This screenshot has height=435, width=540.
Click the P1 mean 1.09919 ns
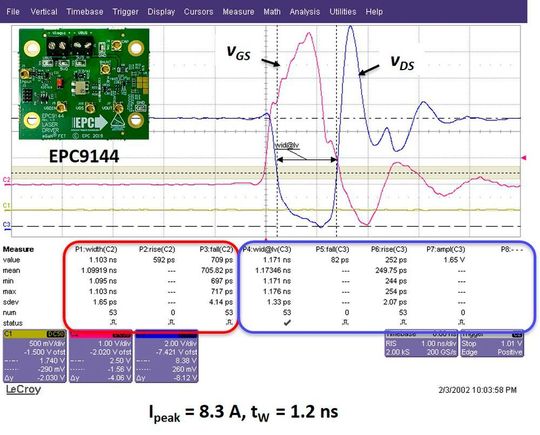tap(99, 271)
